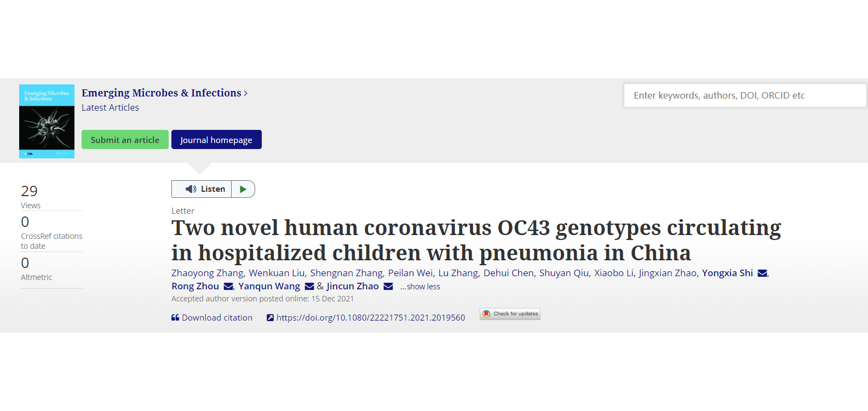Image resolution: width=868 pixels, height=411 pixels.
Task: Select the Latest Articles link
Action: tap(110, 108)
